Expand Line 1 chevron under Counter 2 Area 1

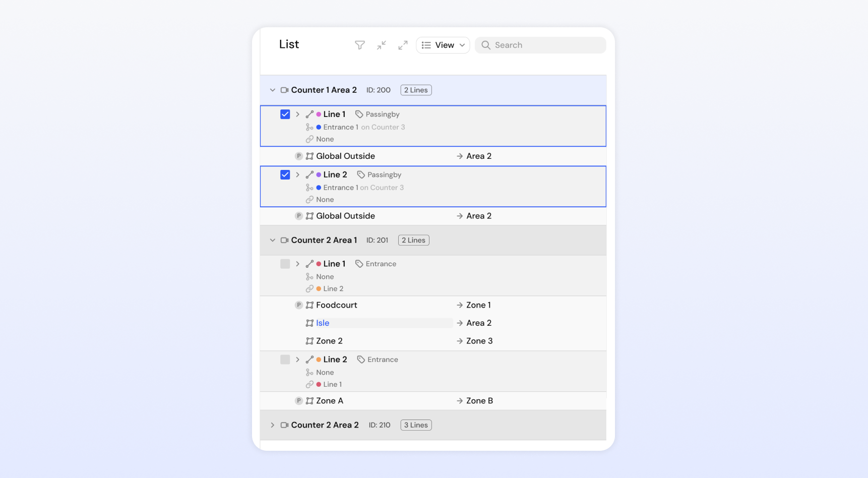click(298, 264)
